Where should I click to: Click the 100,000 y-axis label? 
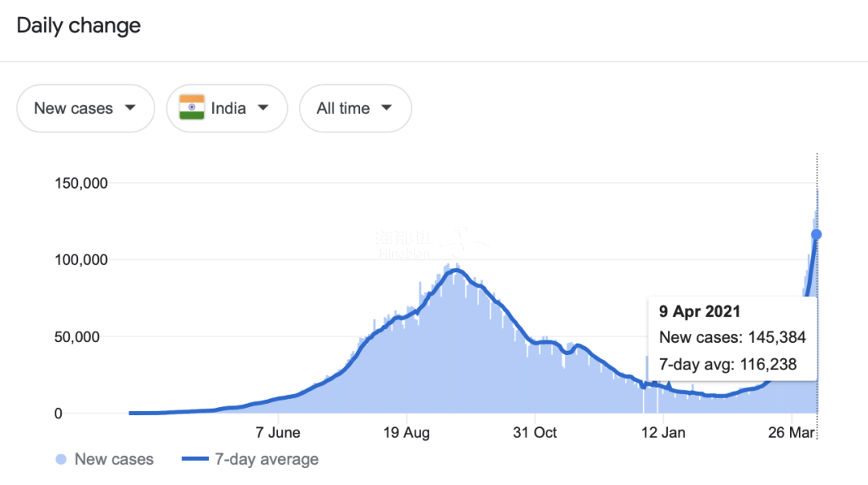(x=80, y=260)
